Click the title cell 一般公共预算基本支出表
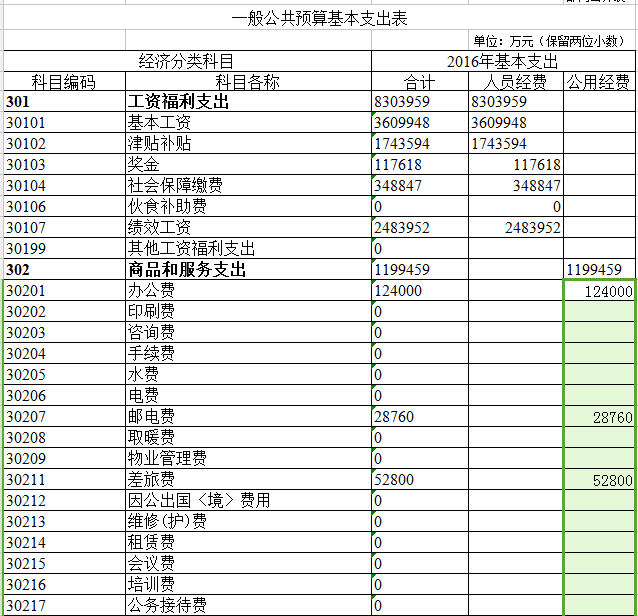 [319, 18]
